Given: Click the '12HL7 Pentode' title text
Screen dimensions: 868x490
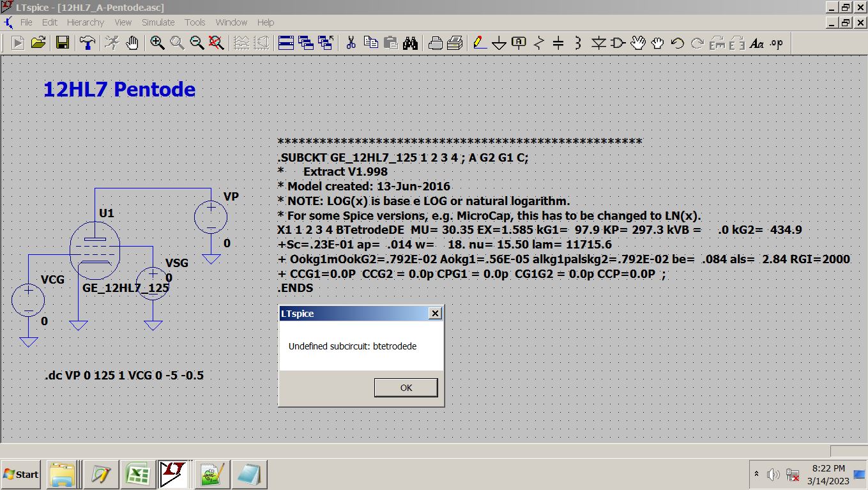Looking at the screenshot, I should 119,89.
